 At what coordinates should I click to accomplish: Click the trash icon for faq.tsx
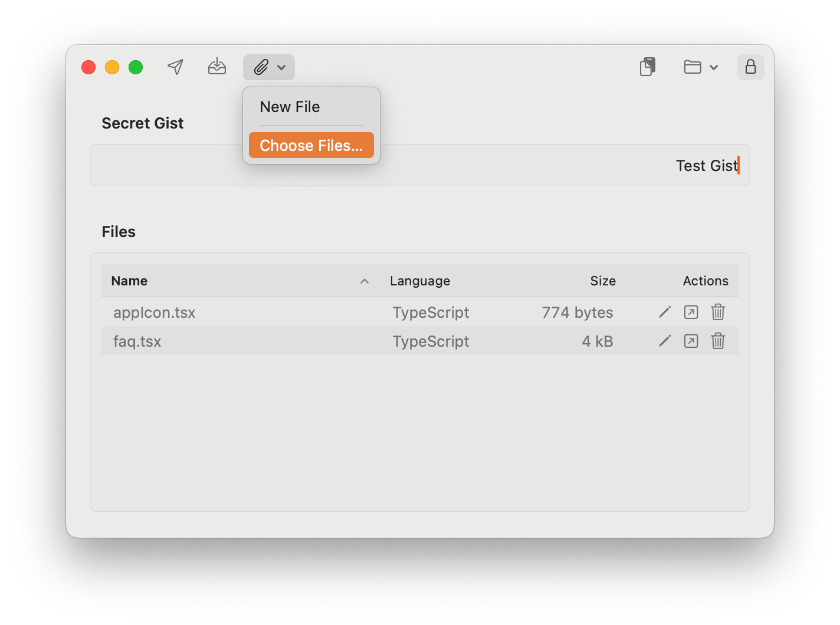[x=717, y=341]
